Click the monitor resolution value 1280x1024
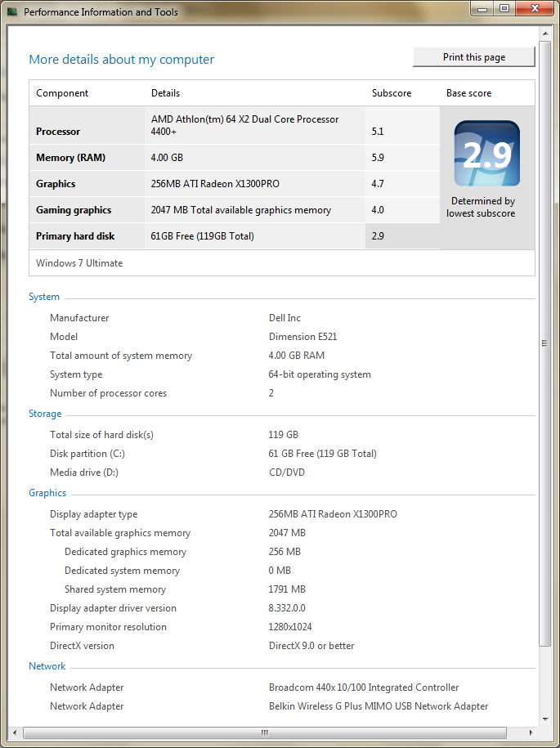The image size is (560, 748). (x=290, y=627)
